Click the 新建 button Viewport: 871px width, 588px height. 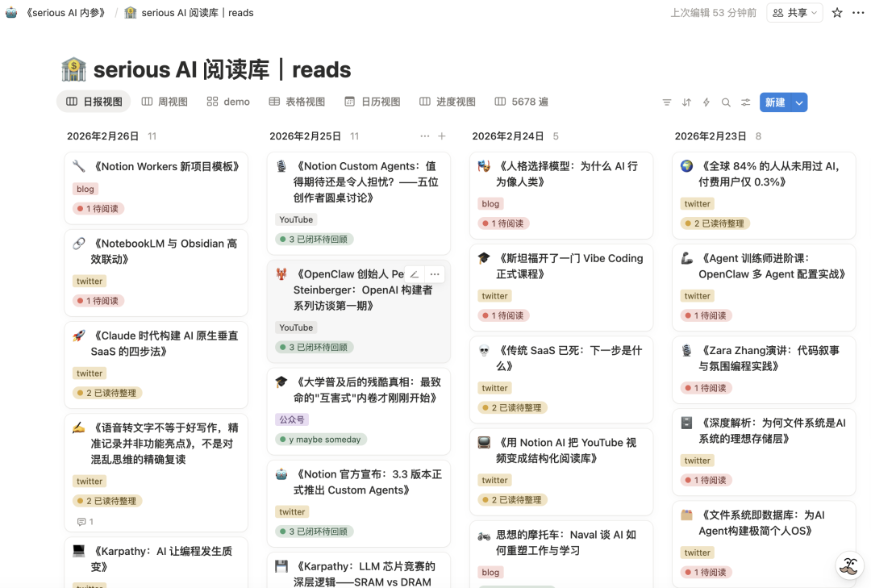(x=776, y=102)
